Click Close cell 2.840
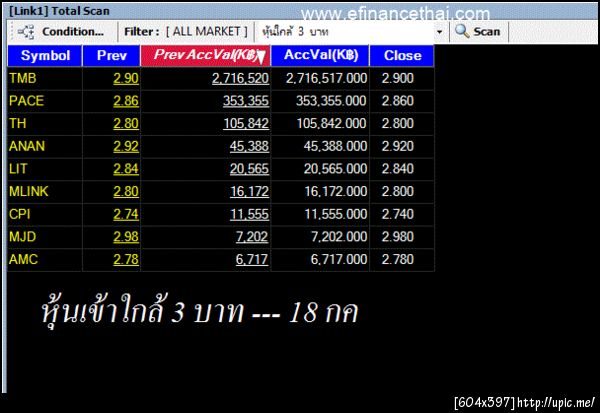The image size is (600, 413). 398,169
